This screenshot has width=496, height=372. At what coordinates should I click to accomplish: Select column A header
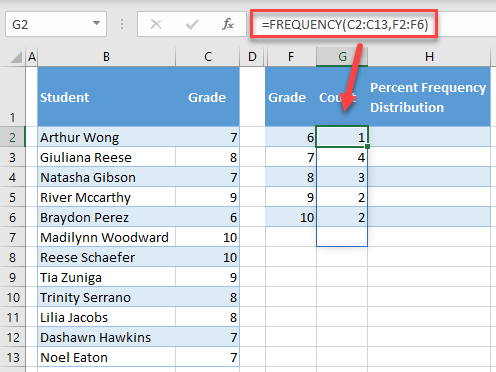point(32,57)
